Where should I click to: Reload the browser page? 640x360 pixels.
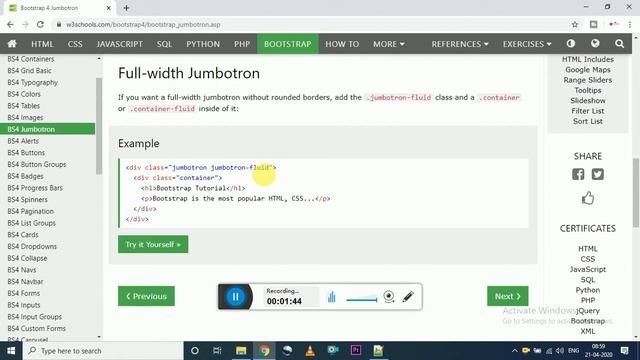[40, 24]
